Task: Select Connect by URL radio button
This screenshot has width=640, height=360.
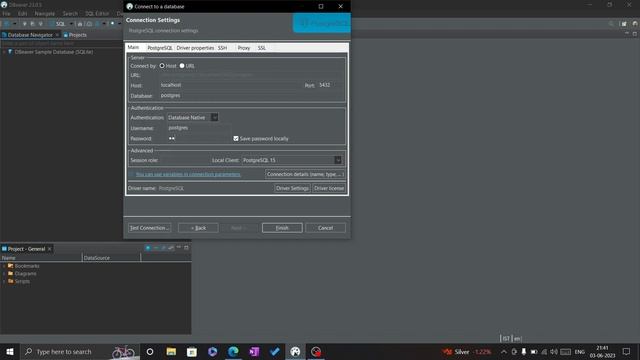Action: 182,65
